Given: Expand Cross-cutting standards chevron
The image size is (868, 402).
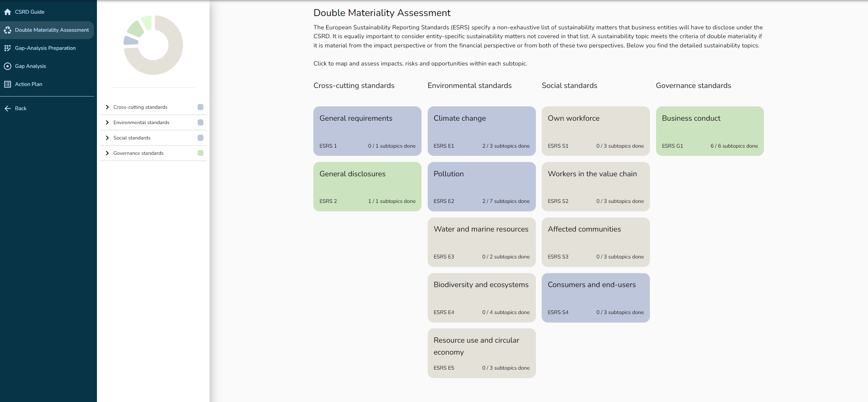Looking at the screenshot, I should 107,107.
